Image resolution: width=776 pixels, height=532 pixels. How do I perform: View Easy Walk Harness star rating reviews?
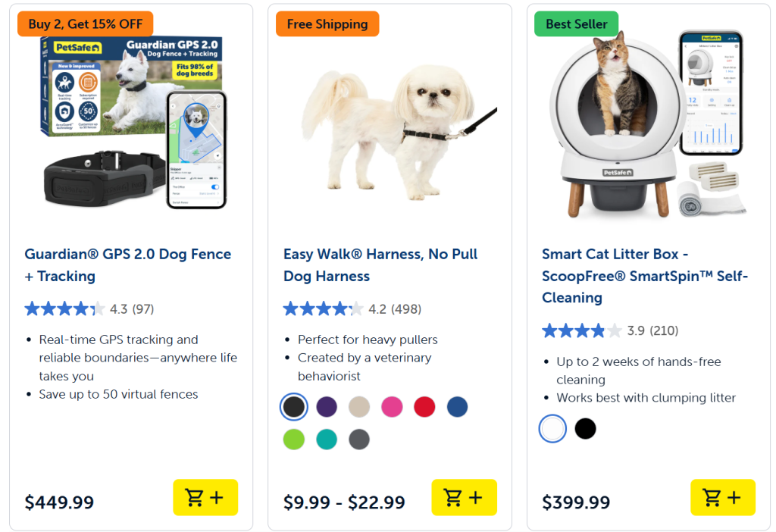[352, 309]
